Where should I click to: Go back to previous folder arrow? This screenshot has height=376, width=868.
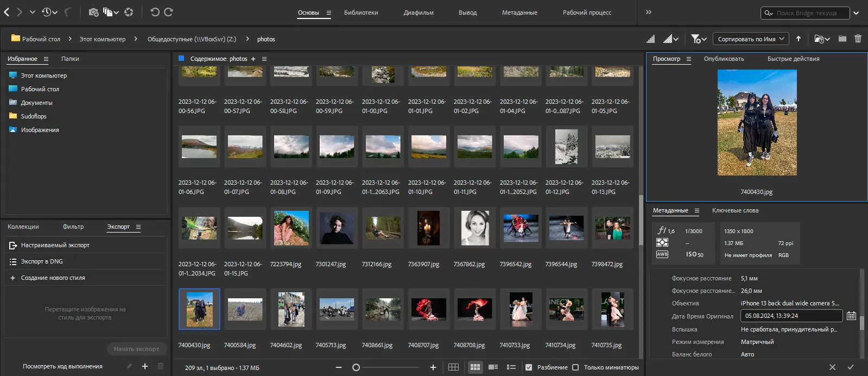[x=7, y=12]
